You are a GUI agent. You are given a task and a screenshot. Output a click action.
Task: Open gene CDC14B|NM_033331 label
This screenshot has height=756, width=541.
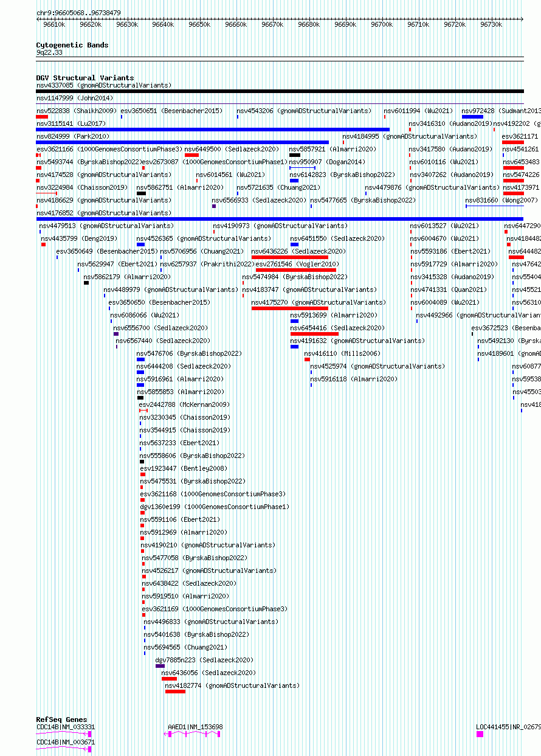click(x=66, y=727)
